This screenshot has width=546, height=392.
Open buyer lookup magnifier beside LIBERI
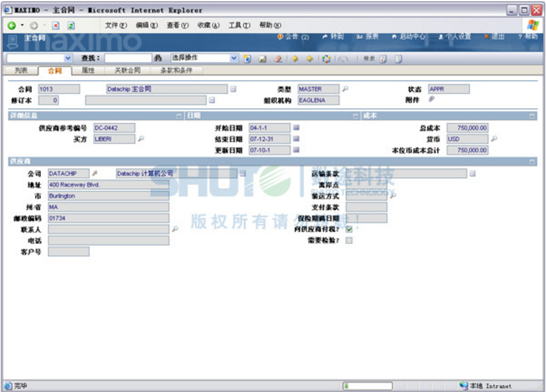pyautogui.click(x=141, y=139)
